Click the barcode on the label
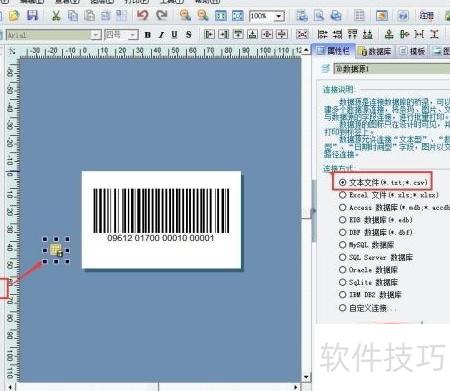This screenshot has height=391, width=450. click(x=161, y=211)
